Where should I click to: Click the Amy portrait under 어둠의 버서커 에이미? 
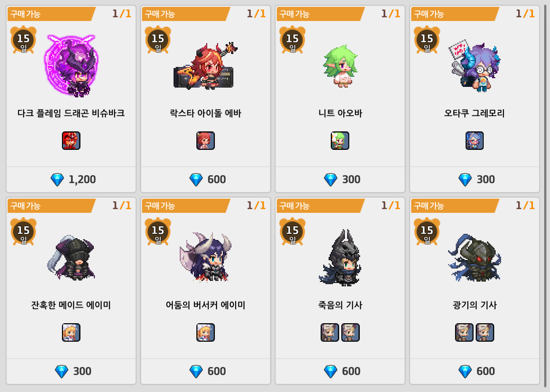point(205,332)
